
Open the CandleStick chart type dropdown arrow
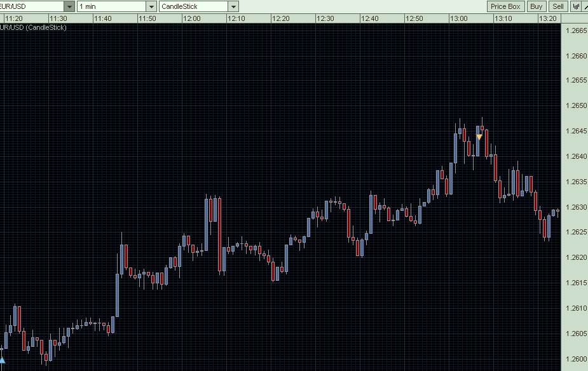coord(233,6)
